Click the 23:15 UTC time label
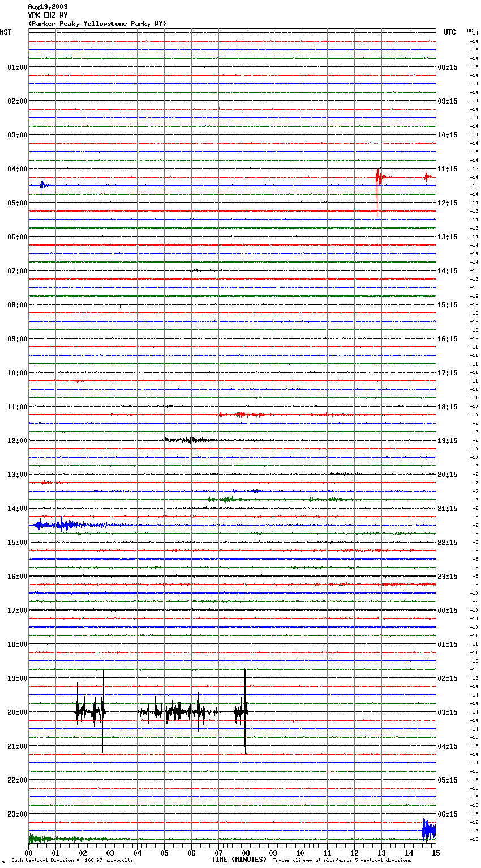481x868 pixels. coord(448,577)
